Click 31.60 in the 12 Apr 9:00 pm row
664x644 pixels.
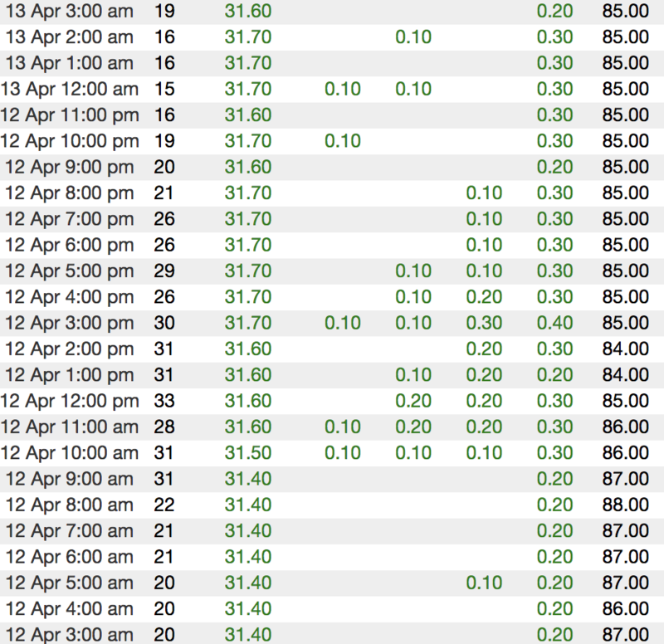click(x=248, y=168)
